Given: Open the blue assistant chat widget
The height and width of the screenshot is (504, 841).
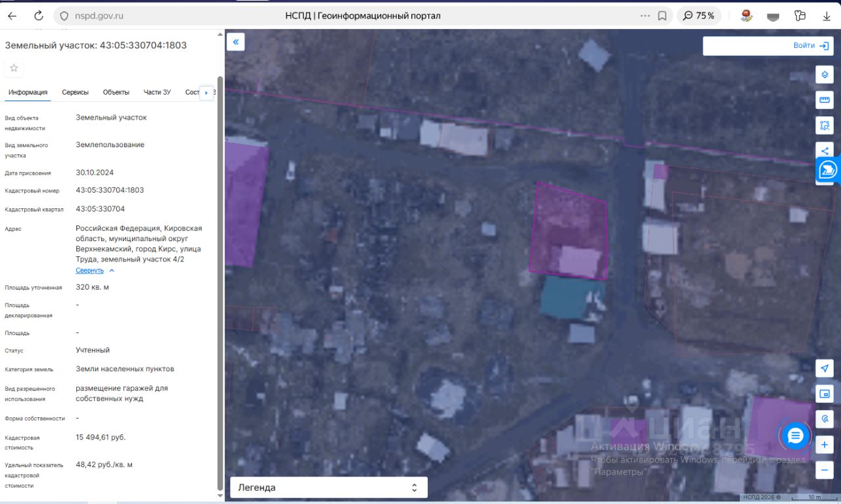Looking at the screenshot, I should (827, 170).
